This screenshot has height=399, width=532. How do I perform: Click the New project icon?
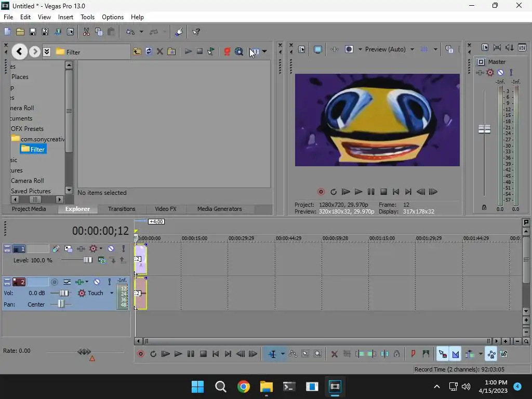click(x=7, y=32)
